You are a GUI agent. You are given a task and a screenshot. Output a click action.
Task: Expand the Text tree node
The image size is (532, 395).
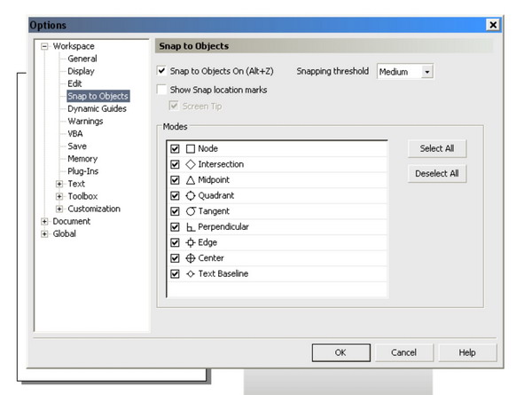pyautogui.click(x=59, y=184)
